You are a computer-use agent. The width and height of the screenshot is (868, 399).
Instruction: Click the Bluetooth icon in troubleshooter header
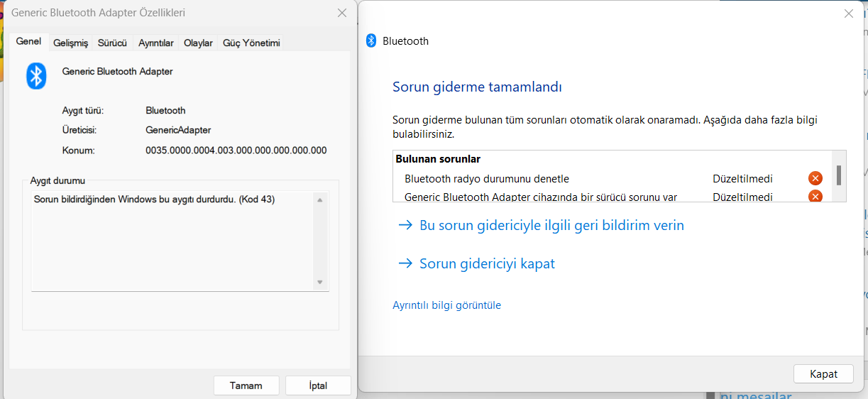click(371, 40)
